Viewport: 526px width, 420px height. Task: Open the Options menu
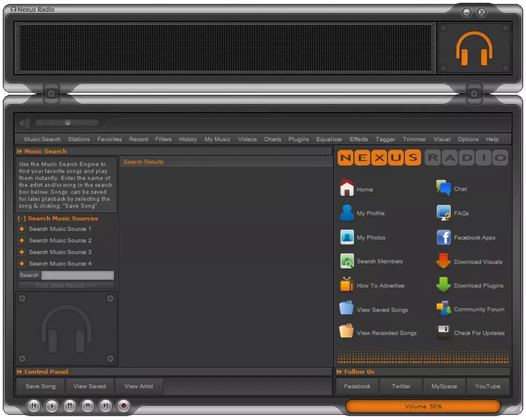pyautogui.click(x=468, y=139)
